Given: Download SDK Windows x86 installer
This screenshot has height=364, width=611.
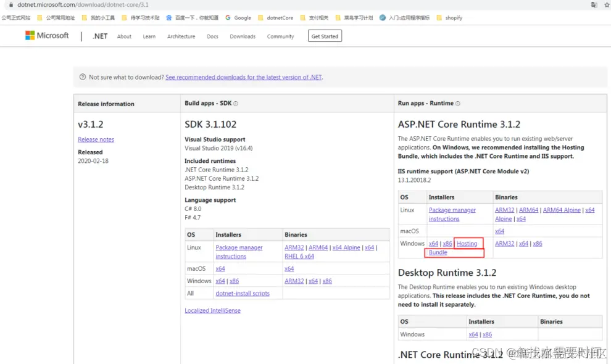Looking at the screenshot, I should tap(234, 281).
